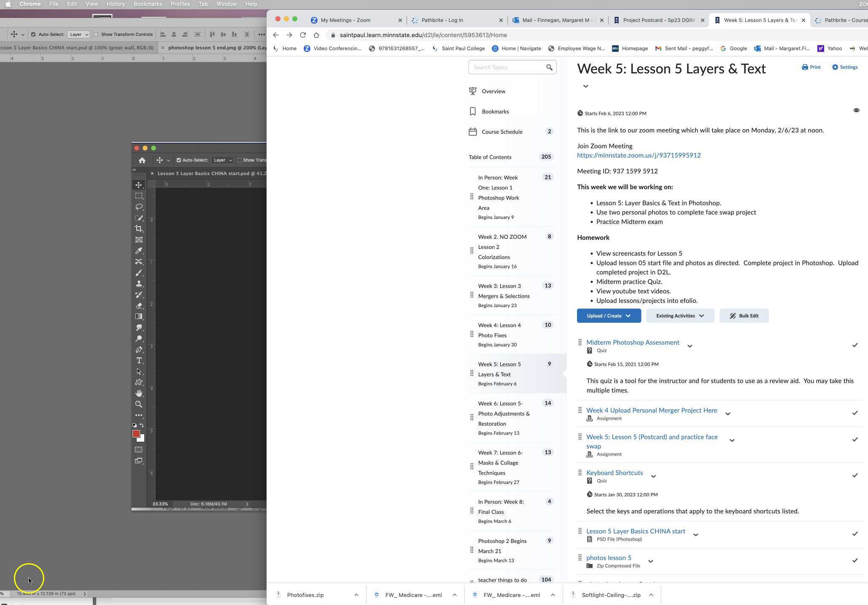This screenshot has height=605, width=868.
Task: Enable Show Transform Controls checkbox
Action: 96,35
